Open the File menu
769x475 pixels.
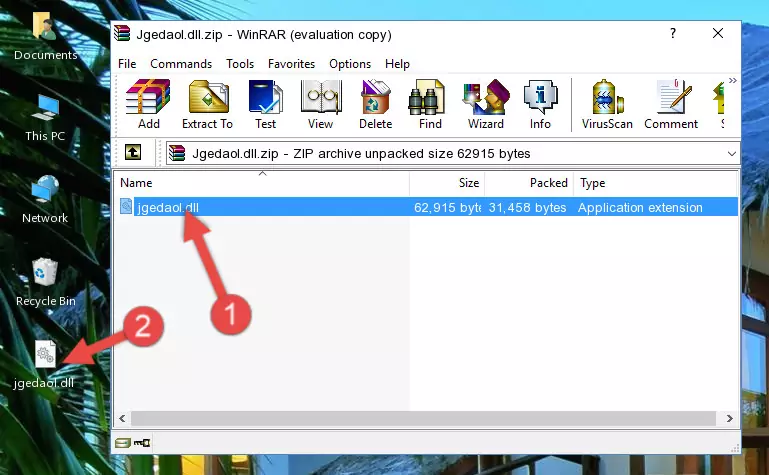click(x=127, y=64)
